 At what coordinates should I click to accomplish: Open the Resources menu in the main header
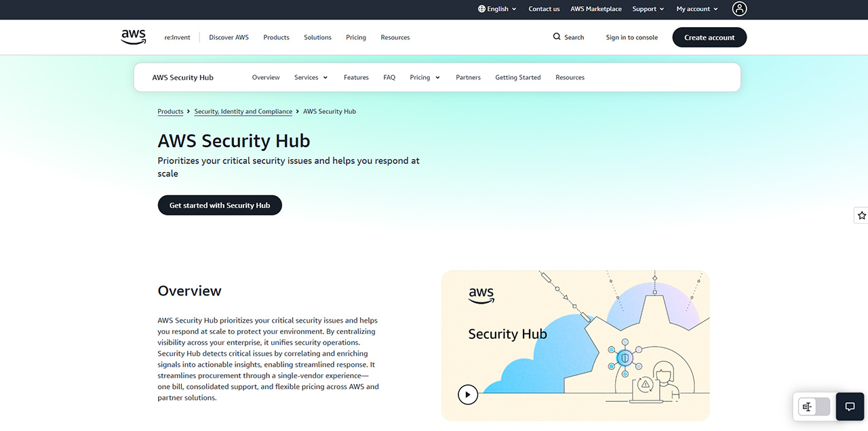point(395,37)
